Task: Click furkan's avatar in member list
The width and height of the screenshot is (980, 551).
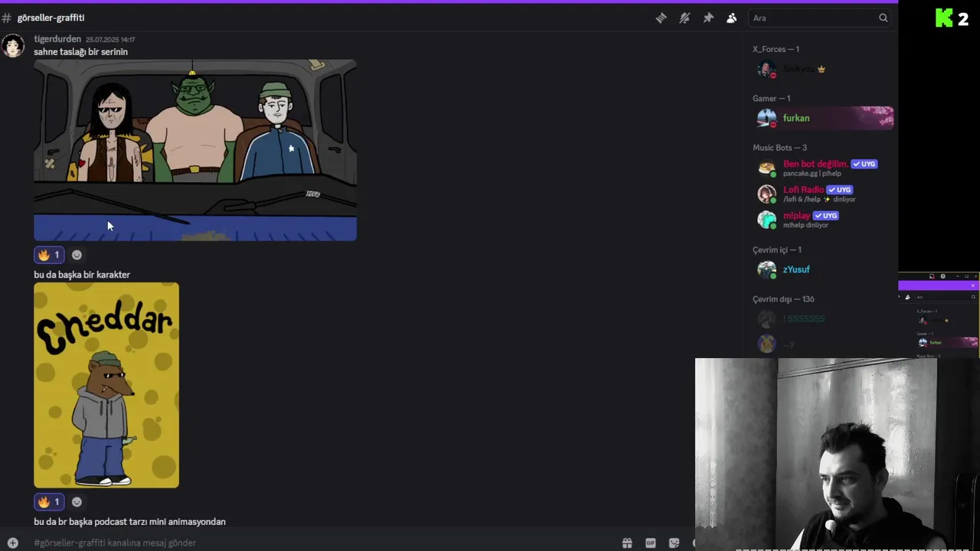Action: coord(766,118)
